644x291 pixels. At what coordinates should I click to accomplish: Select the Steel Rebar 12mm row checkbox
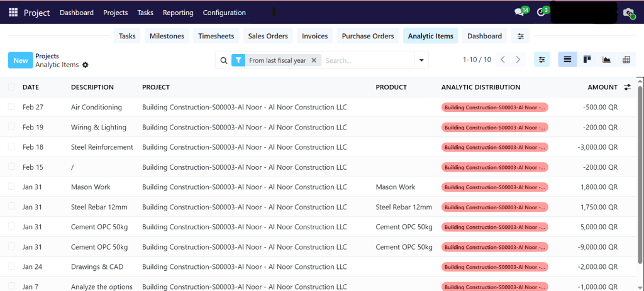(x=11, y=206)
